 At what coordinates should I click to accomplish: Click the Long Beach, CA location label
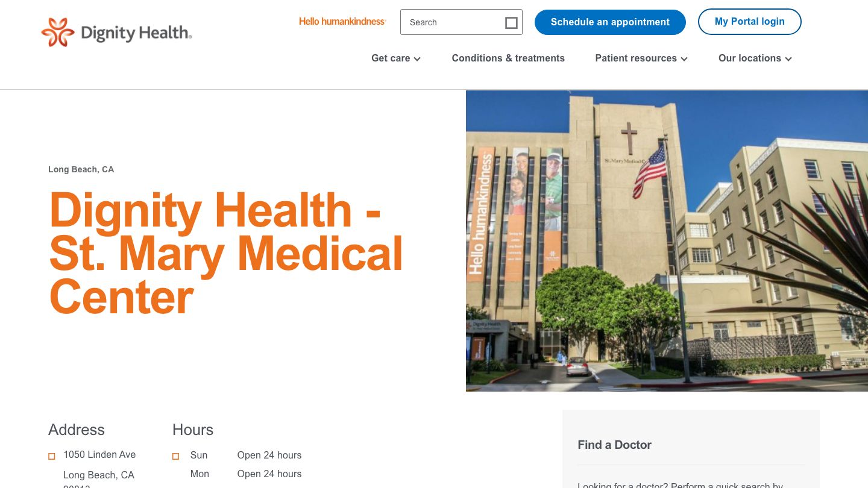pos(81,169)
